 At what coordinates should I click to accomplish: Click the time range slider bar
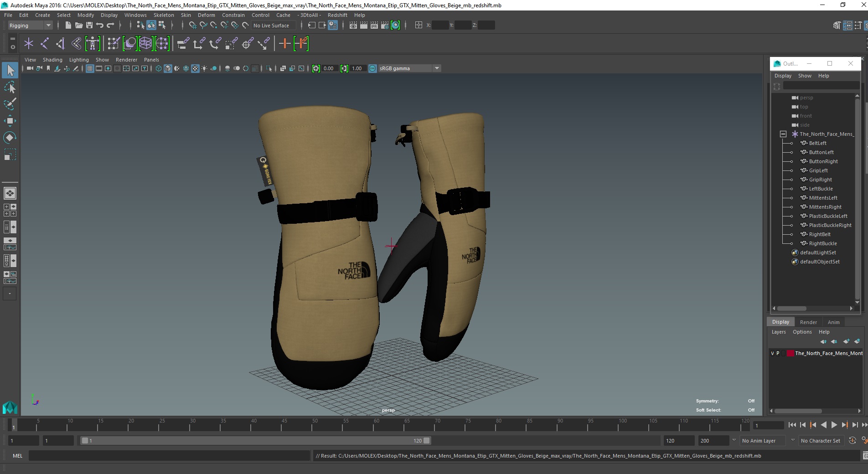click(x=255, y=441)
